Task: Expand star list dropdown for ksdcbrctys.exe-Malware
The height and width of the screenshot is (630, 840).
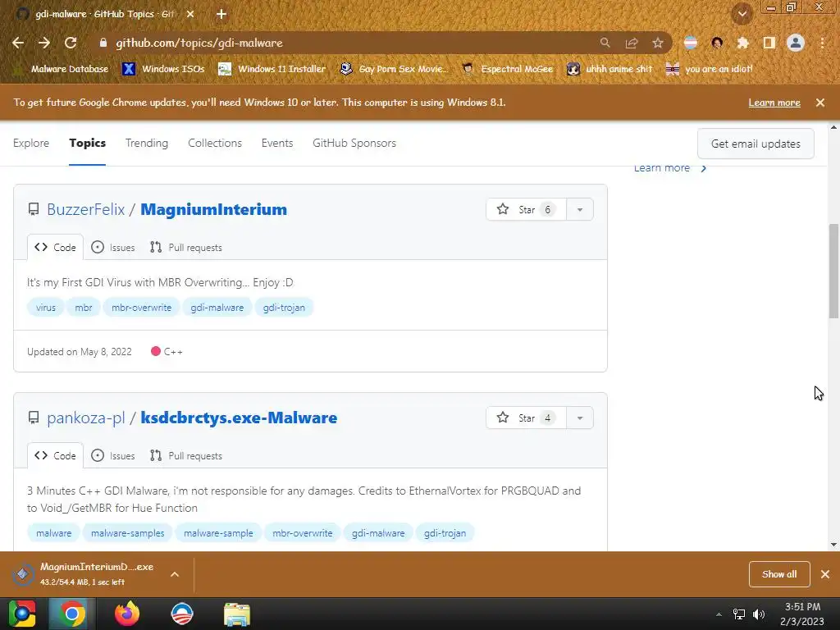Action: [x=580, y=418]
